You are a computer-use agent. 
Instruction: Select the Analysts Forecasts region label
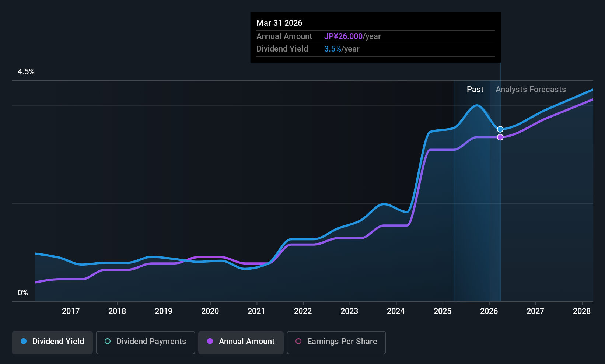531,90
